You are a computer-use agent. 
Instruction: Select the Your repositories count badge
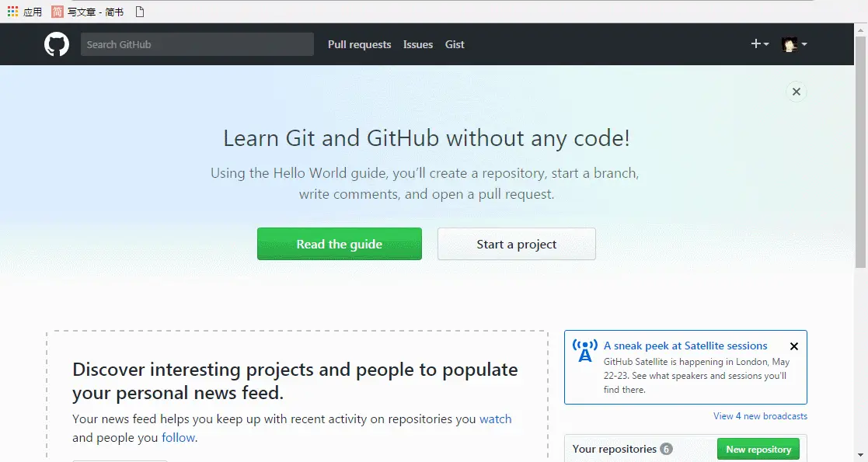[667, 450]
